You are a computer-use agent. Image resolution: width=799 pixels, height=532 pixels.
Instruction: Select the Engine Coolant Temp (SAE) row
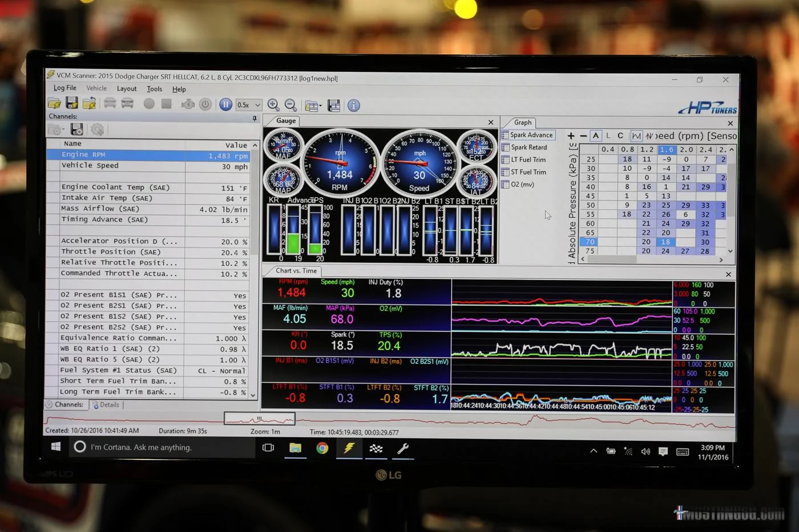click(x=148, y=187)
